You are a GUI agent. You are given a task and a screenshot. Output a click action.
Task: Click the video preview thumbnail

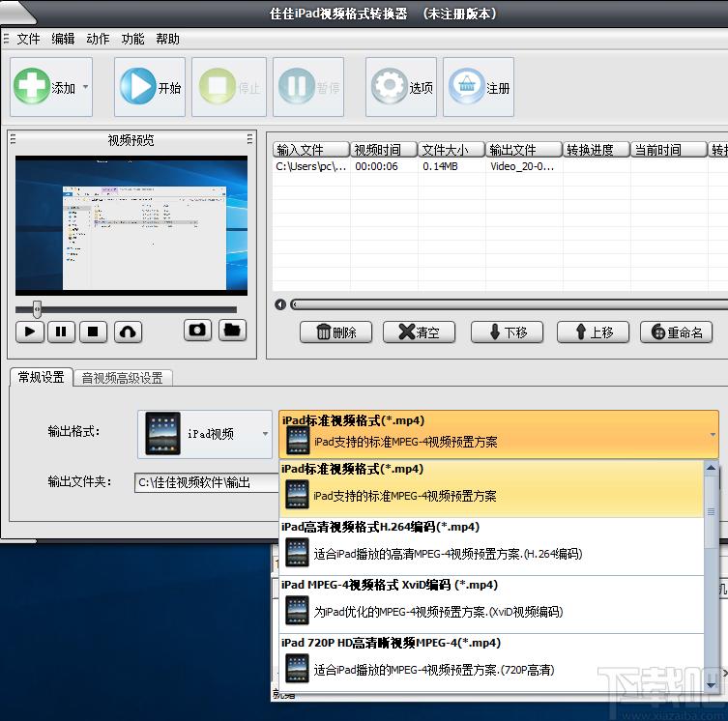click(x=131, y=225)
